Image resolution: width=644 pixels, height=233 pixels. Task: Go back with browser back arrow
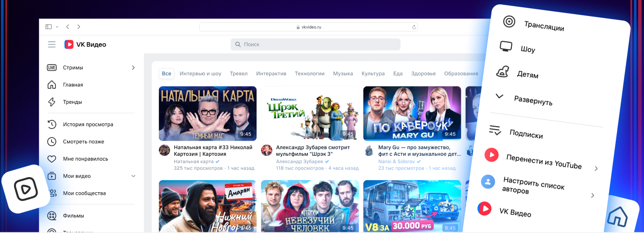tap(68, 27)
